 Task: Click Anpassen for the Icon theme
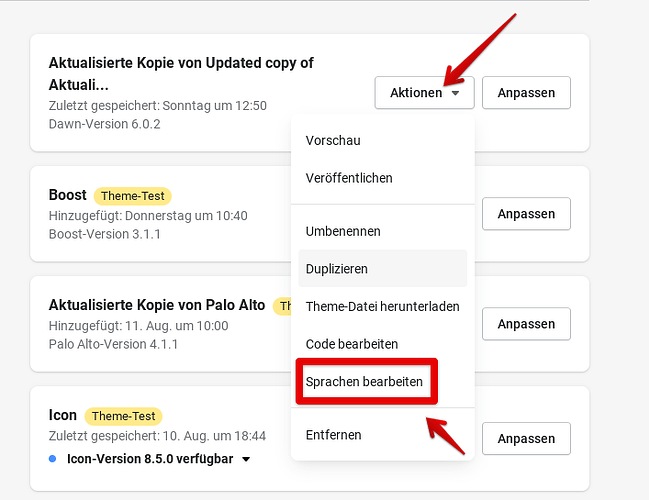point(526,438)
